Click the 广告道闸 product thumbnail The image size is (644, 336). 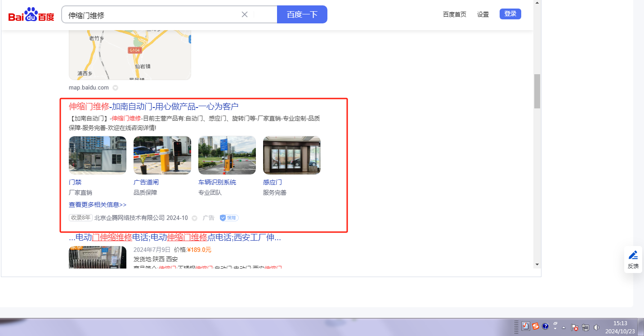coord(162,155)
